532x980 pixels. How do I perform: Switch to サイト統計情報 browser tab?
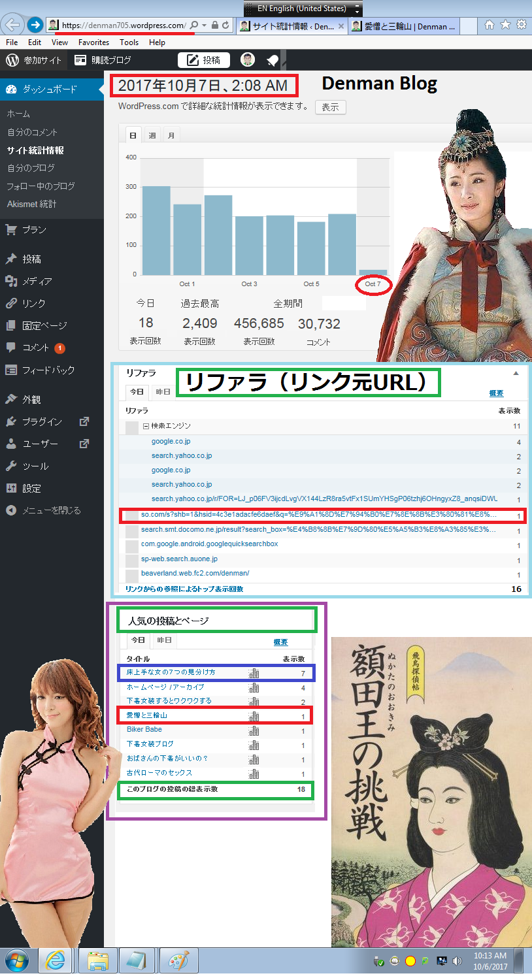tap(291, 26)
